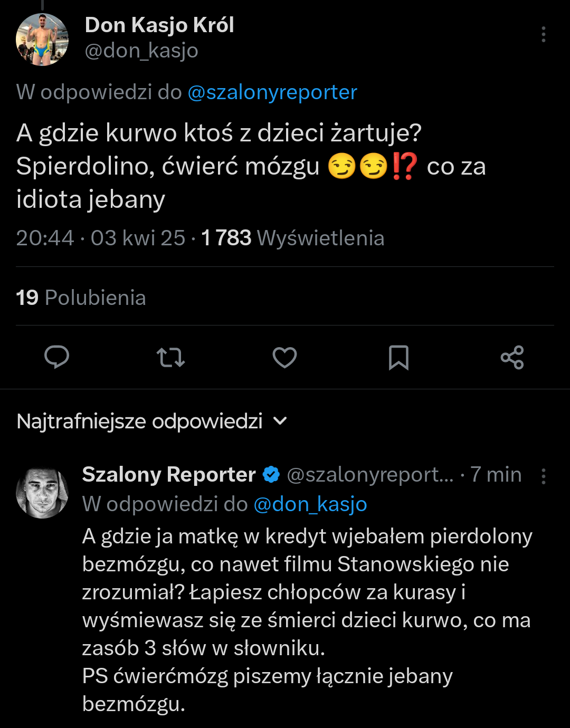Tap the reply speech bubble icon

tap(57, 357)
